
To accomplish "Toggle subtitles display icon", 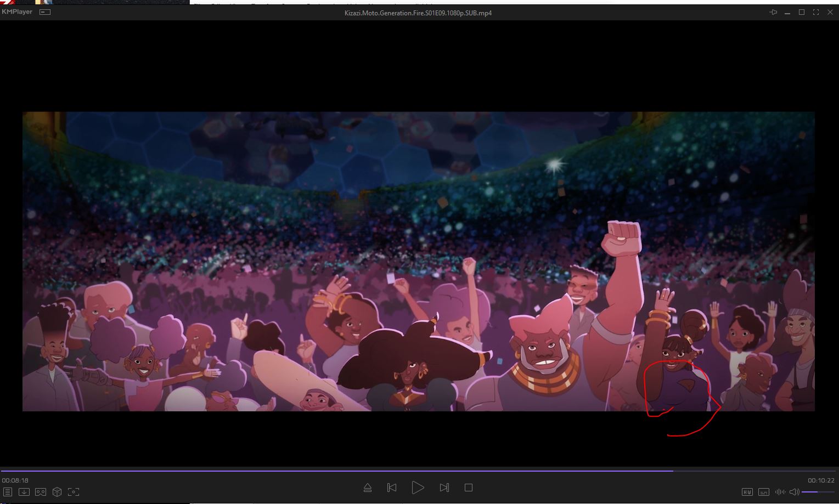I will [764, 492].
